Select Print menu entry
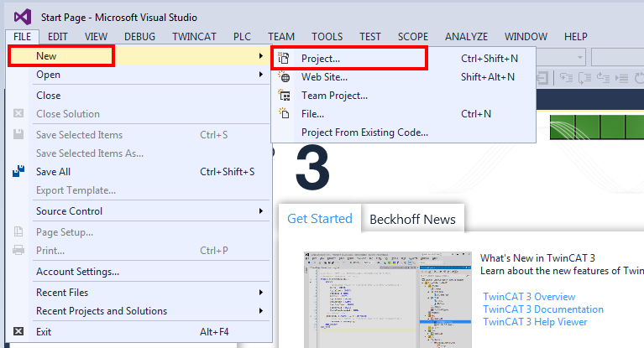The image size is (644, 348). tap(139, 251)
